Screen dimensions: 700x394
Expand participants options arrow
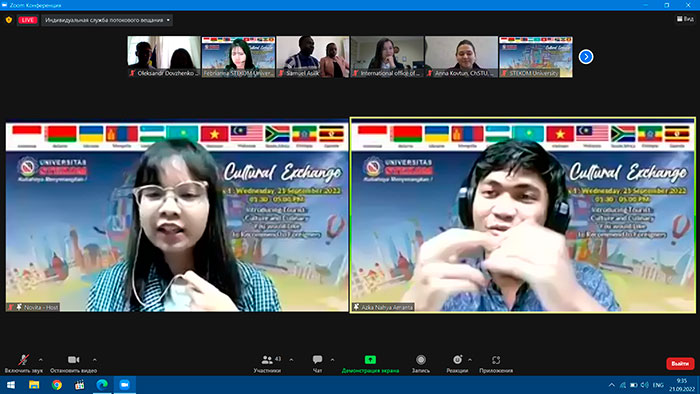tap(292, 360)
